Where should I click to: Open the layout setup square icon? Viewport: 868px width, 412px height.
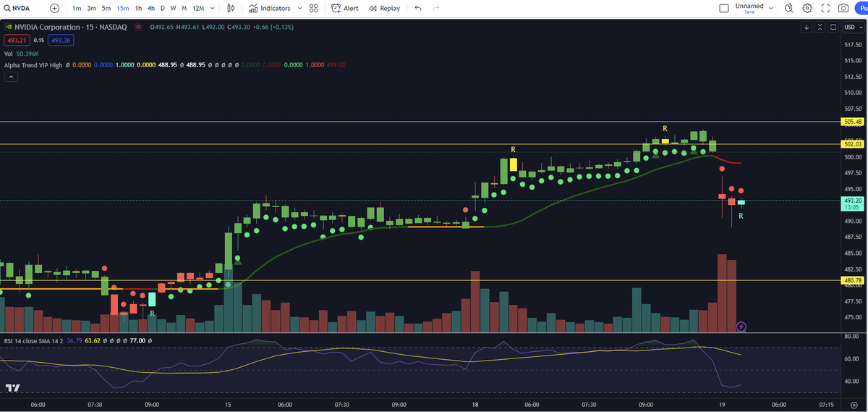coord(724,8)
